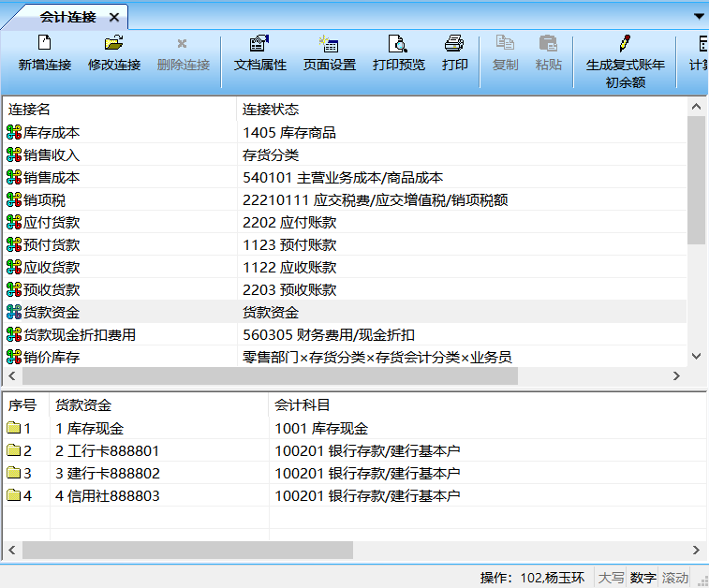
Task: Open 修改连接 from the toolbar
Action: coord(114,43)
